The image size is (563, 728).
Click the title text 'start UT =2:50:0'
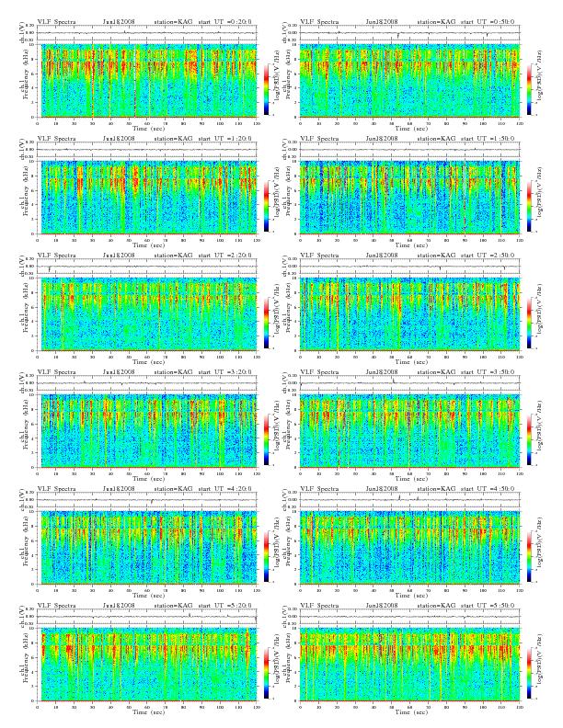point(488,256)
